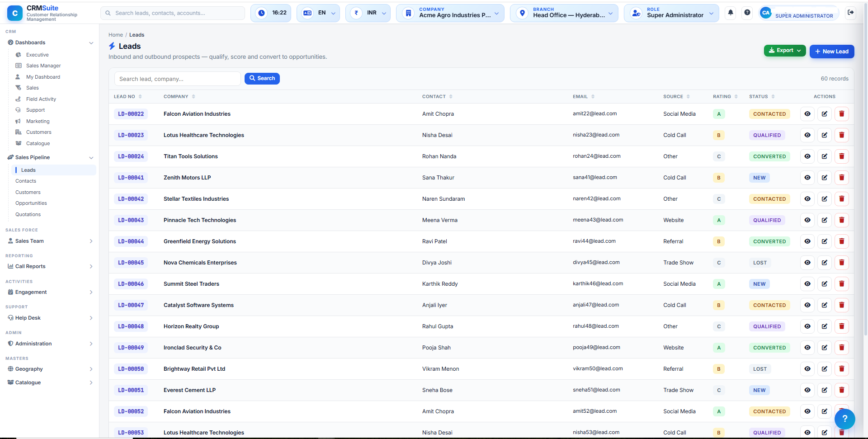The width and height of the screenshot is (868, 439).
Task: View Titan Tools Solutions lead eye icon
Action: tap(807, 156)
